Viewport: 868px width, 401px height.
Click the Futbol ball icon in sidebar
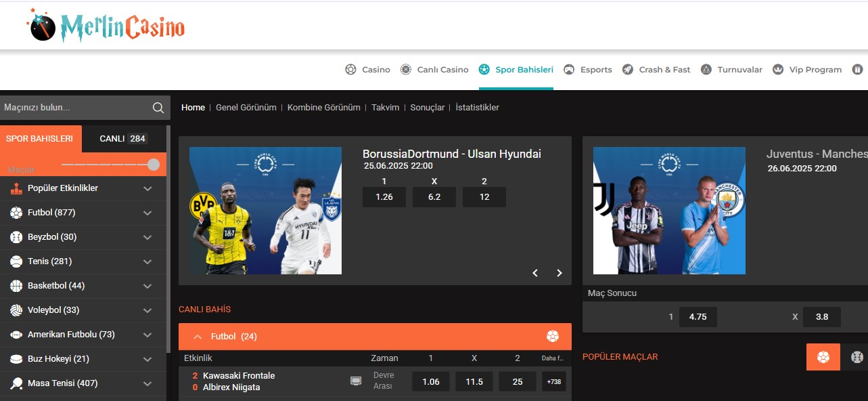click(16, 213)
